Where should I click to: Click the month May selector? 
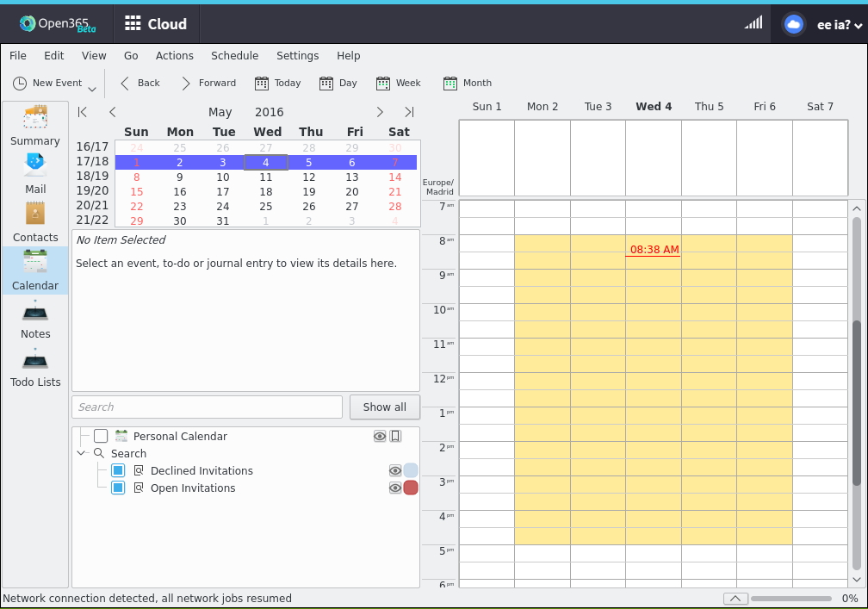click(220, 112)
